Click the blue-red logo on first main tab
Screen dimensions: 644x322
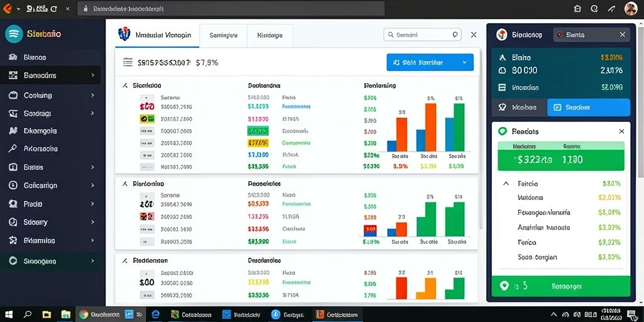[x=124, y=35]
